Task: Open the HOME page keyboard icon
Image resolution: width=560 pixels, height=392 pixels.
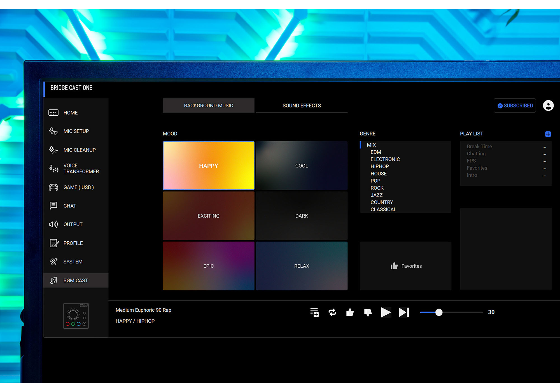Action: coord(53,113)
